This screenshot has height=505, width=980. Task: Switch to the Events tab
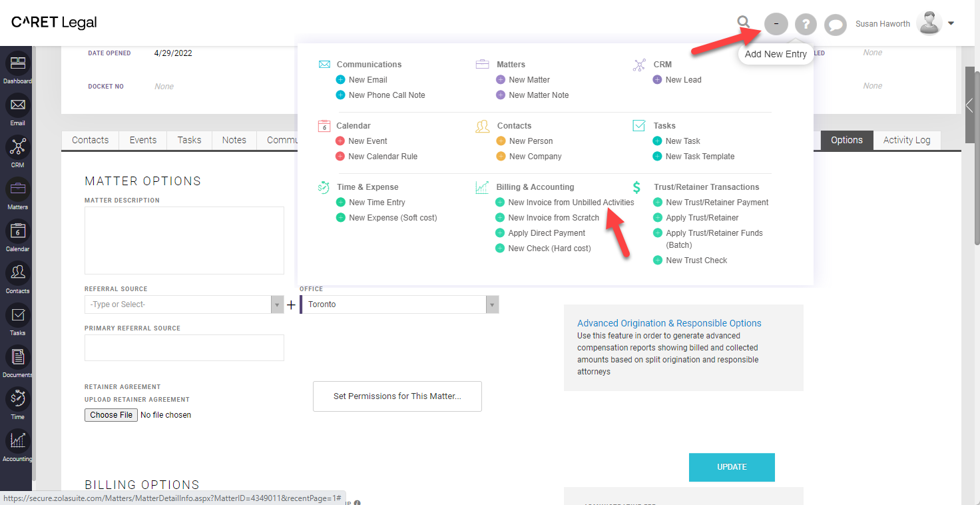pyautogui.click(x=143, y=140)
